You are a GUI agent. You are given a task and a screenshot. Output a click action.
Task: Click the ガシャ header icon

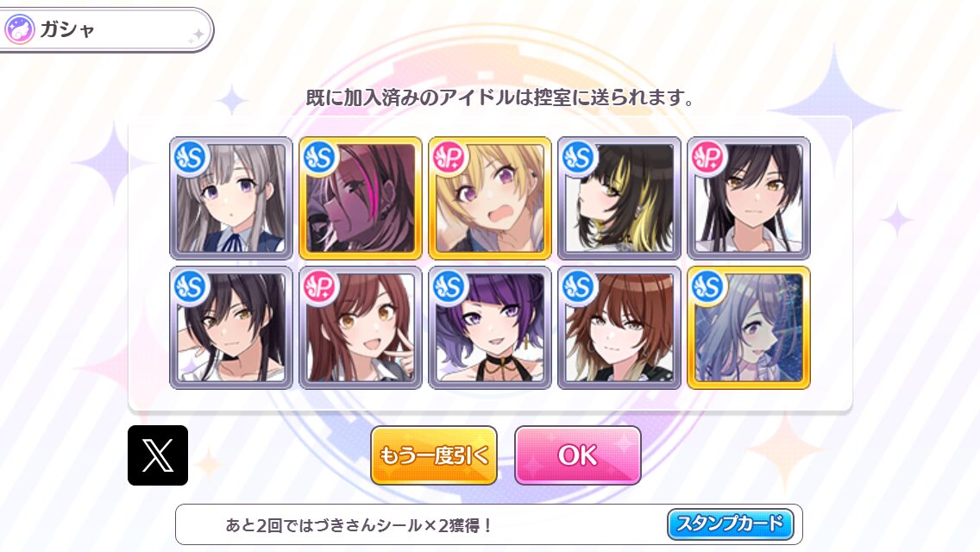19,29
